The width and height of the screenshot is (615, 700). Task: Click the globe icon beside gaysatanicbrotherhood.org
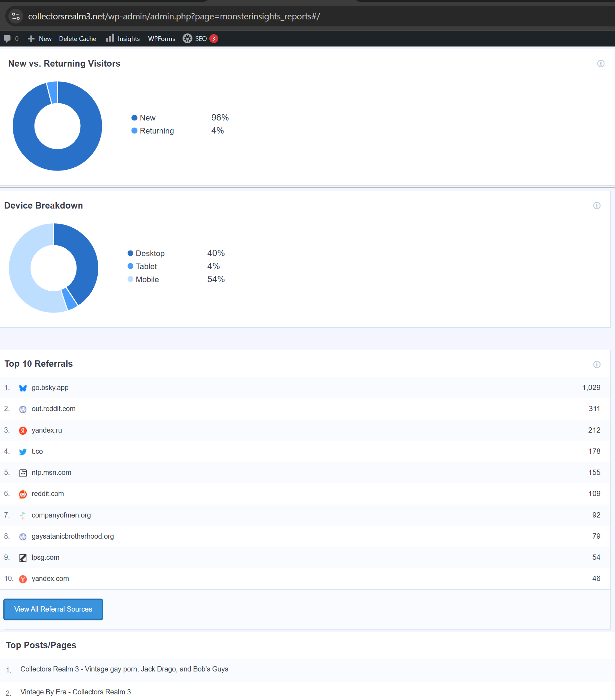tap(23, 537)
